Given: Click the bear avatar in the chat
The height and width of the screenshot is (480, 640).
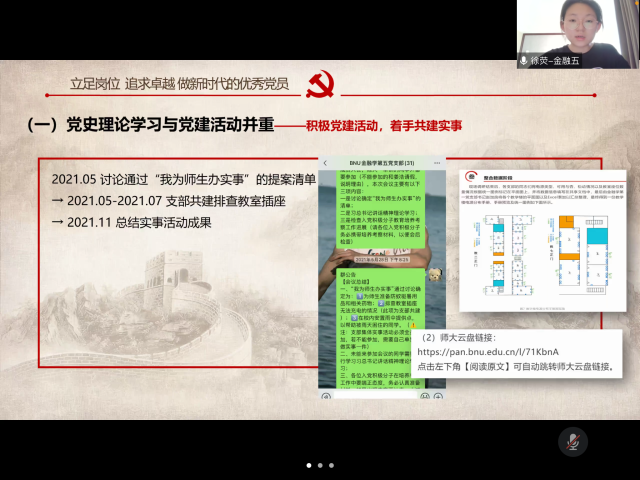Looking at the screenshot, I should [x=435, y=274].
